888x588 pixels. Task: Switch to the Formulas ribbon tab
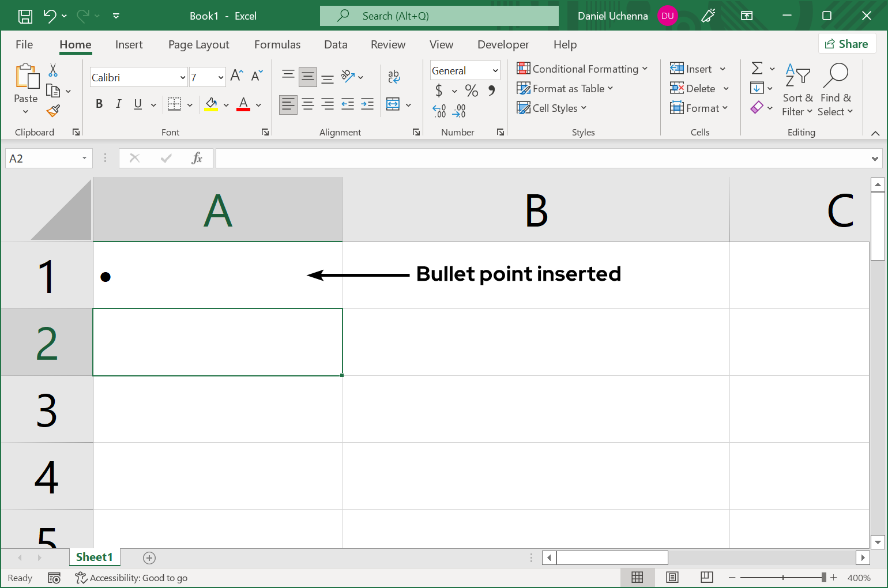click(277, 44)
